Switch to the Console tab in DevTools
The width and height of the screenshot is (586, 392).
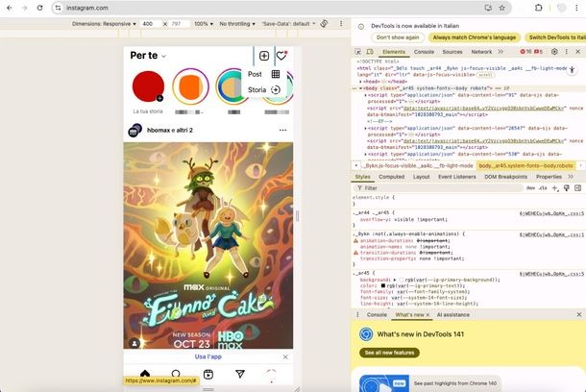point(425,51)
